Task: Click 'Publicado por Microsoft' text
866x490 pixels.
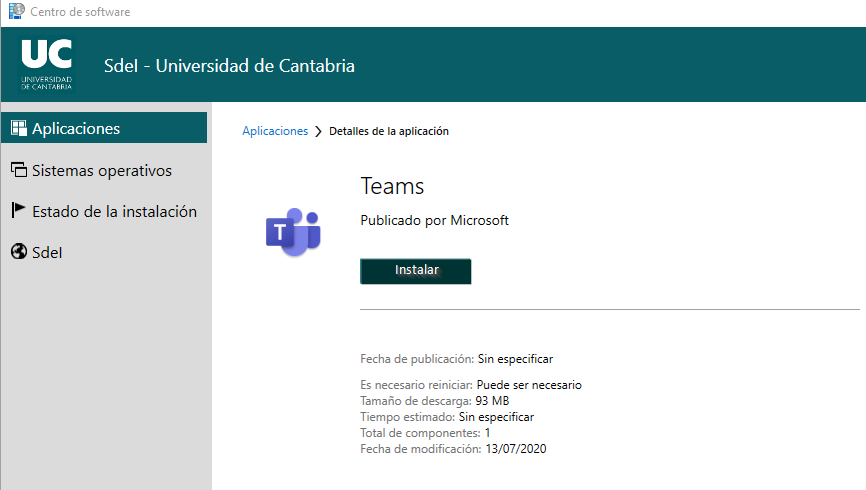Action: (434, 220)
